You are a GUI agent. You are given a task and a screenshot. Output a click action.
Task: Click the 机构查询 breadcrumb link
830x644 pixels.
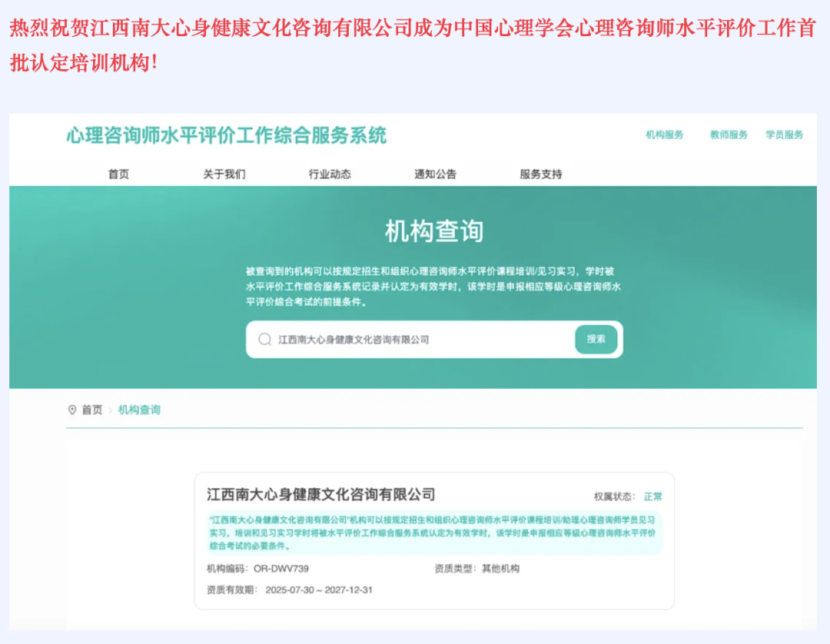(139, 410)
